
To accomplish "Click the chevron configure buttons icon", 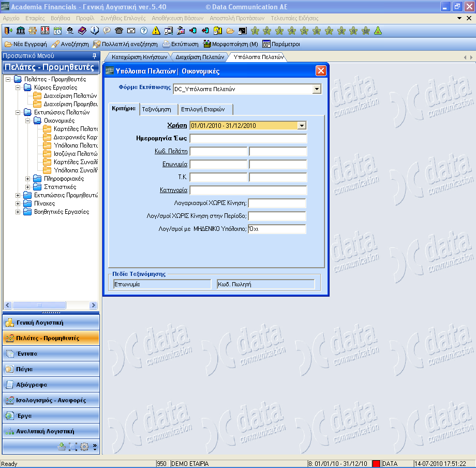I will (95, 446).
